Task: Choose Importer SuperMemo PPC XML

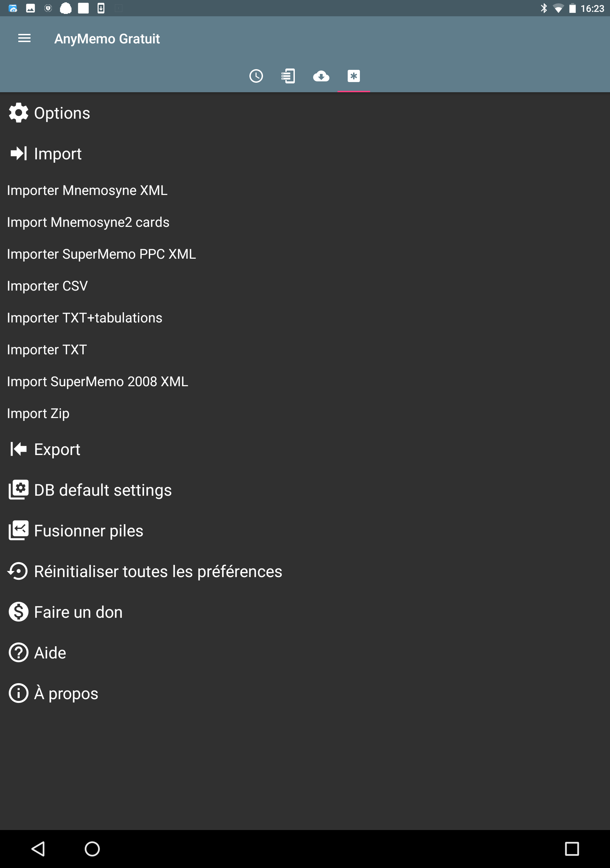Action: pyautogui.click(x=101, y=254)
